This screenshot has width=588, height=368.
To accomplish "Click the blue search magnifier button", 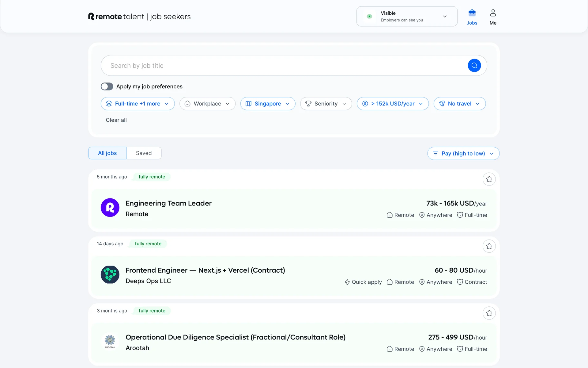I will 474,65.
